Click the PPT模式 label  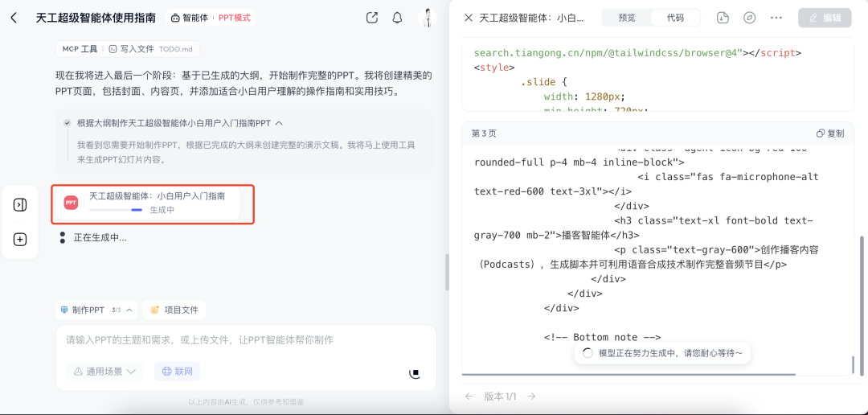[x=234, y=18]
